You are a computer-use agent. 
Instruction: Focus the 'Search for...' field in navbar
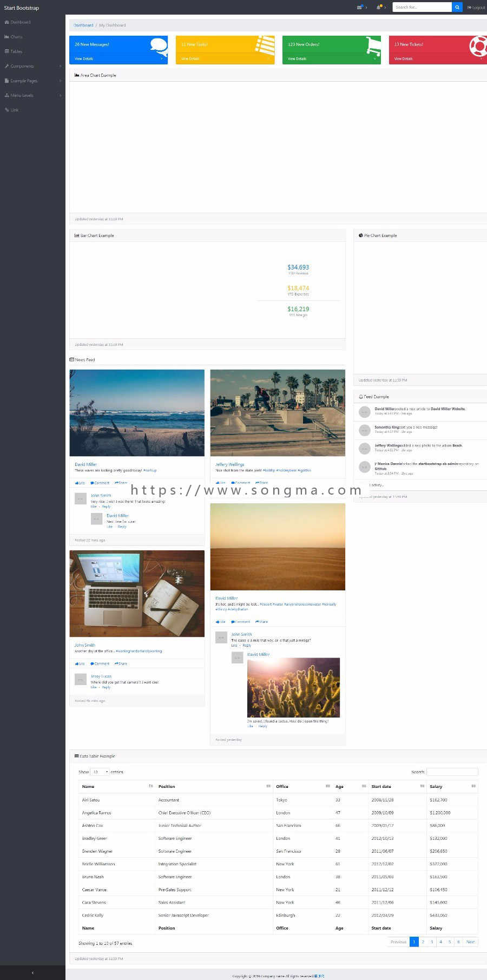click(422, 7)
